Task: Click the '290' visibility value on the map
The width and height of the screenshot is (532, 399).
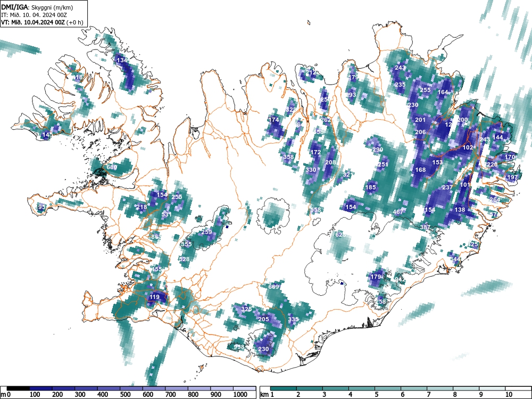Action: 378,149
